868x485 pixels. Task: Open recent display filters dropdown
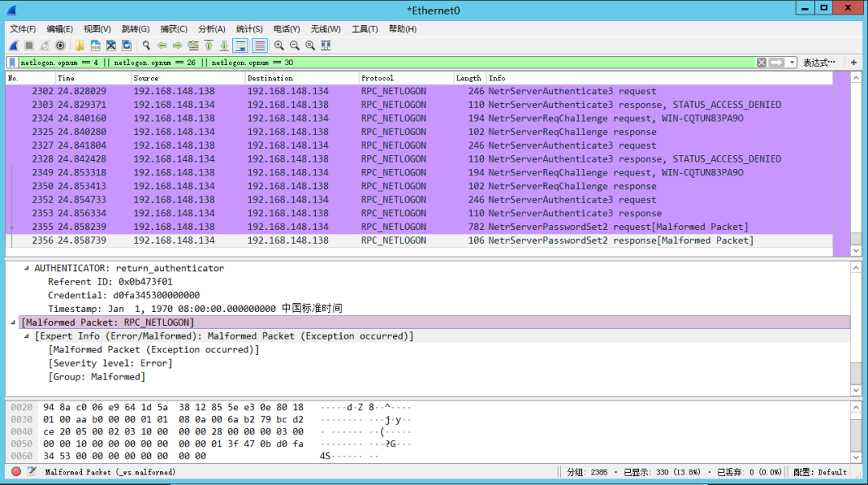click(x=792, y=63)
